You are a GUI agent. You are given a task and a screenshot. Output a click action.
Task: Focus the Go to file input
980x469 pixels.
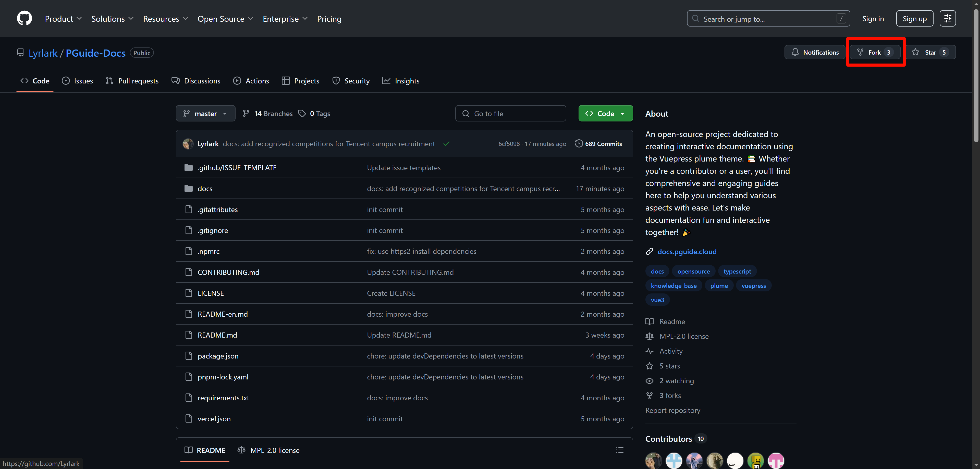coord(510,113)
